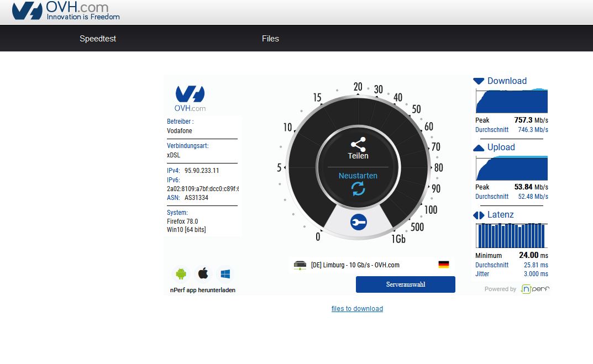Click the upload peak value 53.84 Mb/s
Image resolution: width=593 pixels, height=364 pixels.
click(x=531, y=187)
